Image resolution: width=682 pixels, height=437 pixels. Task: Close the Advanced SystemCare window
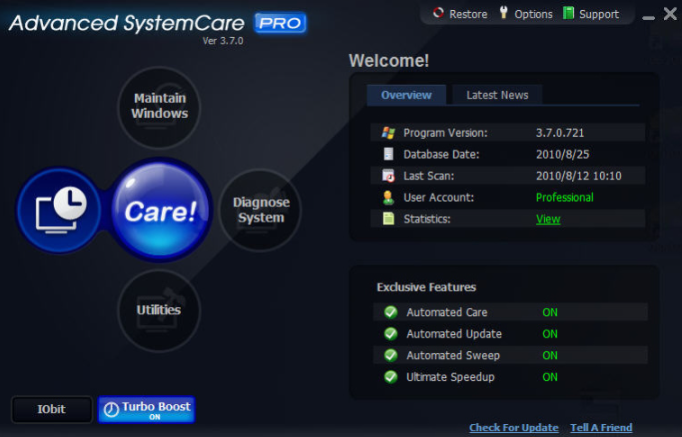coord(670,14)
